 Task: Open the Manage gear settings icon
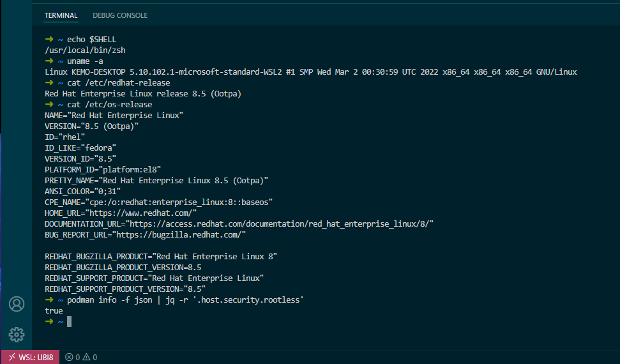(17, 334)
